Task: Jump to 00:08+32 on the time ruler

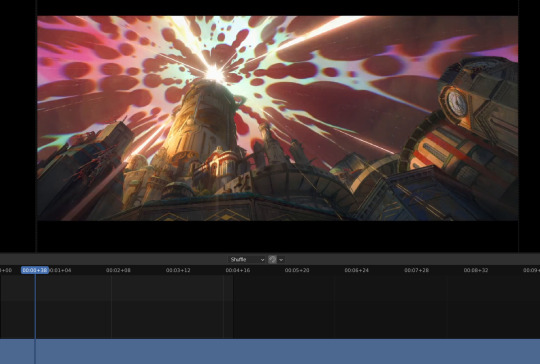Action: [476, 270]
